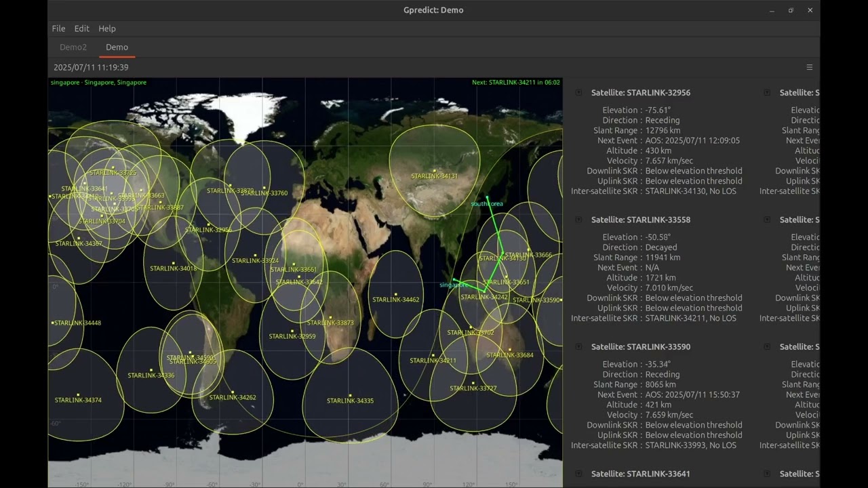Click the Satellite: STARLINK-33558 panel title
This screenshot has width=868, height=488.
click(x=641, y=220)
